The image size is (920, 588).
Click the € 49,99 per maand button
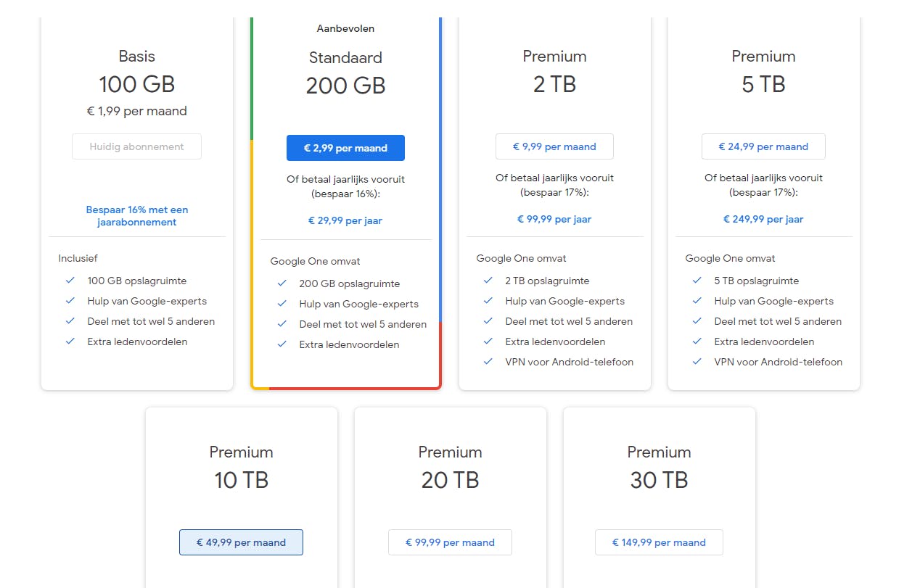241,542
